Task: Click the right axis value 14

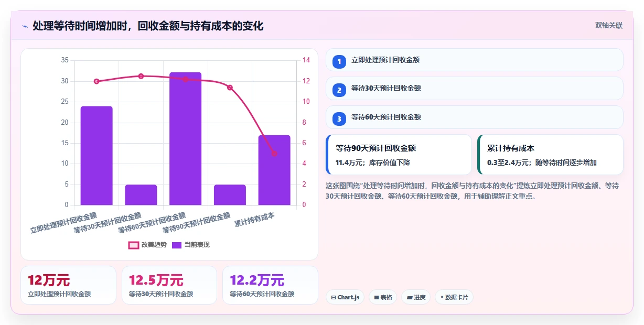Action: (x=306, y=60)
